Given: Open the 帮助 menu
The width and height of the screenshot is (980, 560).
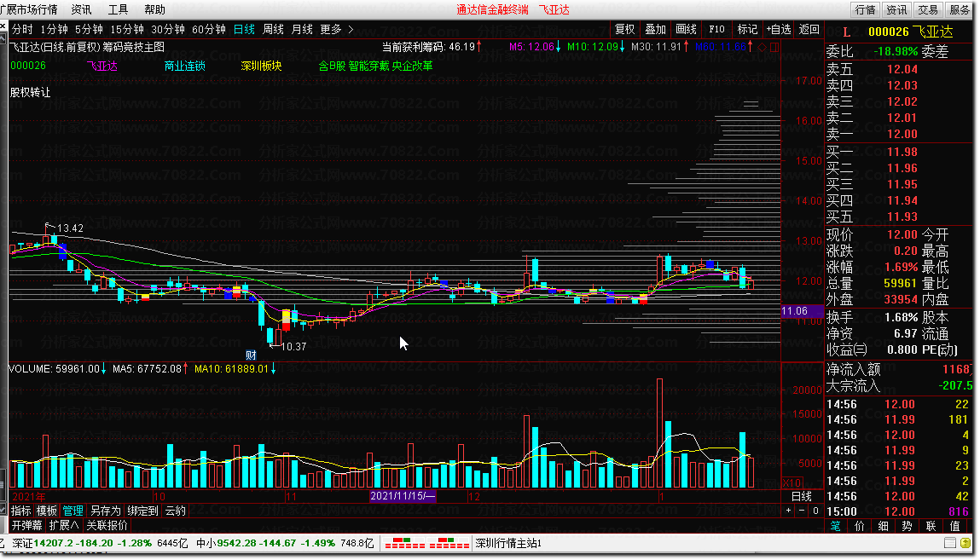Looking at the screenshot, I should coord(154,9).
